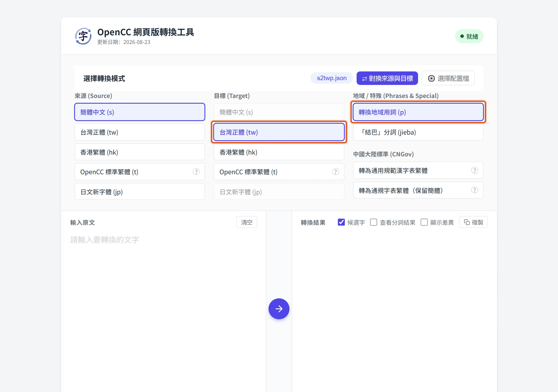
Task: Open help icon for 轉為通用規範漢字表繁體
Action: click(474, 170)
